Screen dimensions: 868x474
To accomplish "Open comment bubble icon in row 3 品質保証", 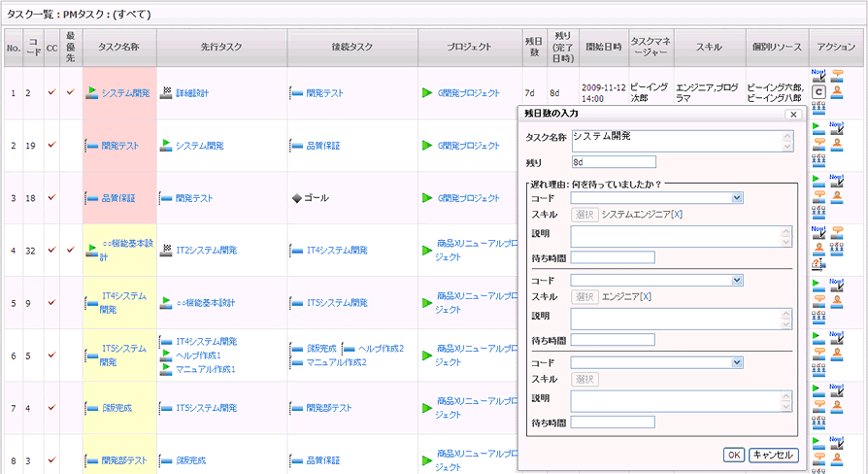I will tap(818, 196).
